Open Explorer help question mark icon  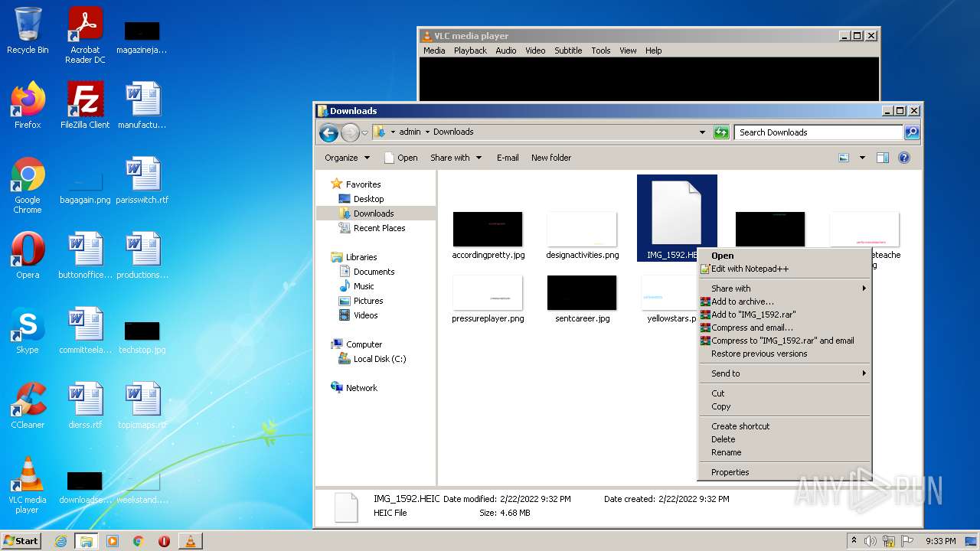(x=904, y=158)
